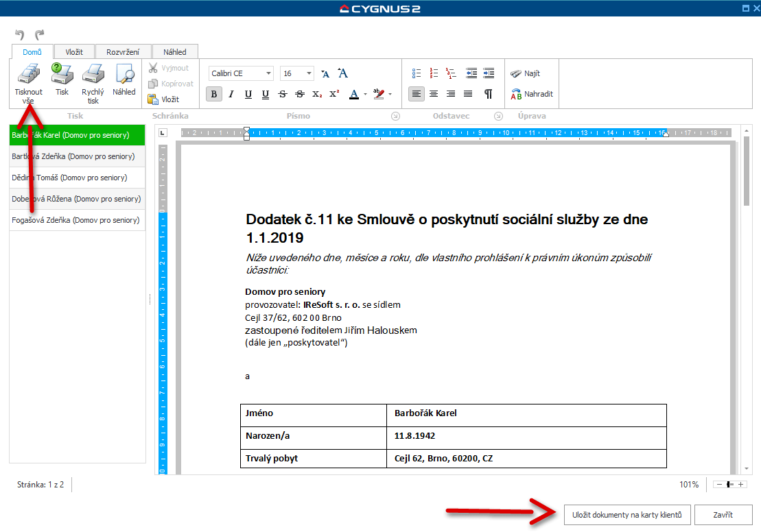Screen dimensions: 761x532
Task: Click the zoom slider handle
Action: click(729, 485)
